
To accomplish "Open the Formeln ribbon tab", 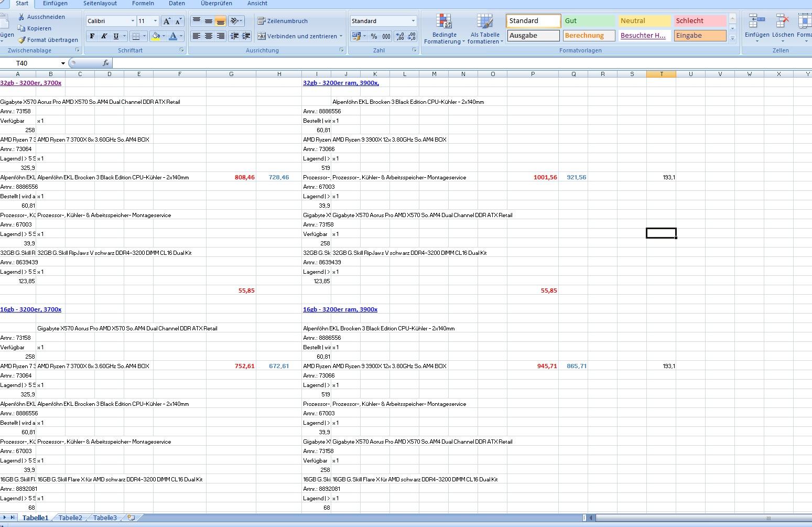I will (143, 3).
